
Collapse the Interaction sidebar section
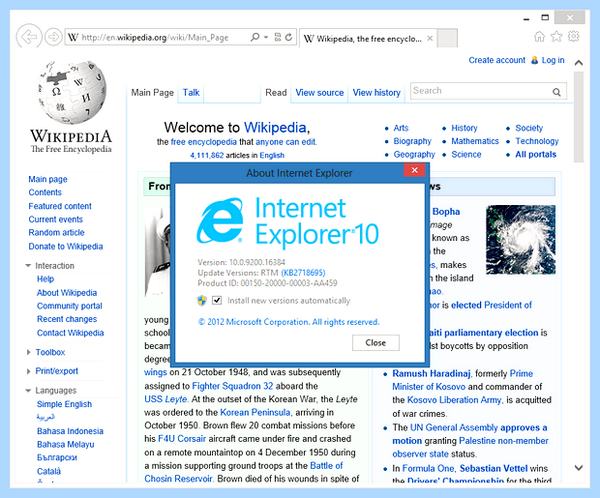point(28,265)
